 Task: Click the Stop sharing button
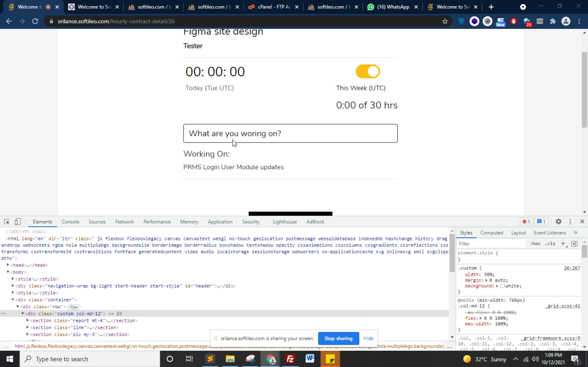pyautogui.click(x=338, y=338)
